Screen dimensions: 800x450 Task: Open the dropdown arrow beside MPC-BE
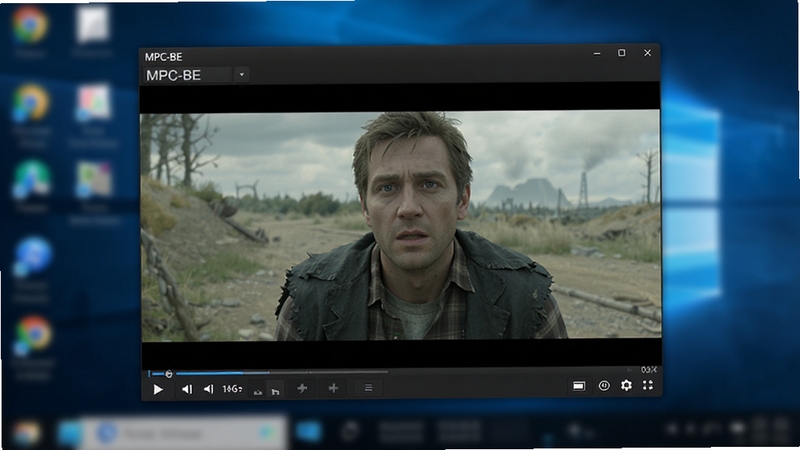point(242,75)
